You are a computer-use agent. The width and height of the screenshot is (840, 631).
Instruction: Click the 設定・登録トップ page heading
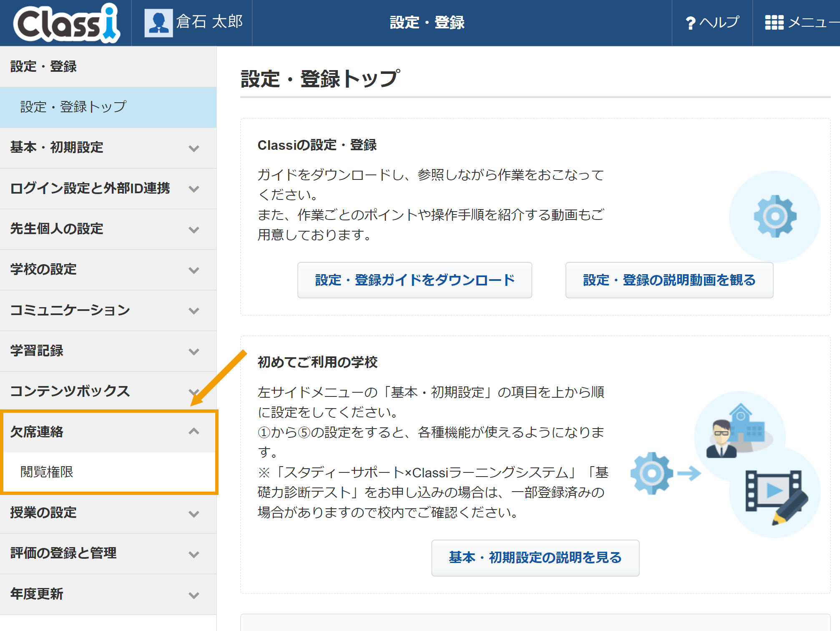coord(320,78)
